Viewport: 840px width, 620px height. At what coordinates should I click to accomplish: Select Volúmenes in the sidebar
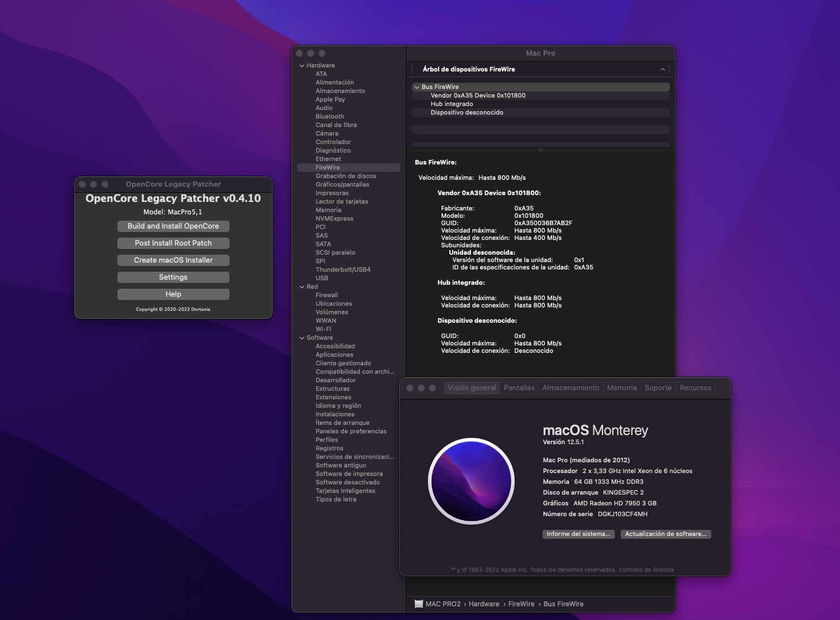click(332, 313)
